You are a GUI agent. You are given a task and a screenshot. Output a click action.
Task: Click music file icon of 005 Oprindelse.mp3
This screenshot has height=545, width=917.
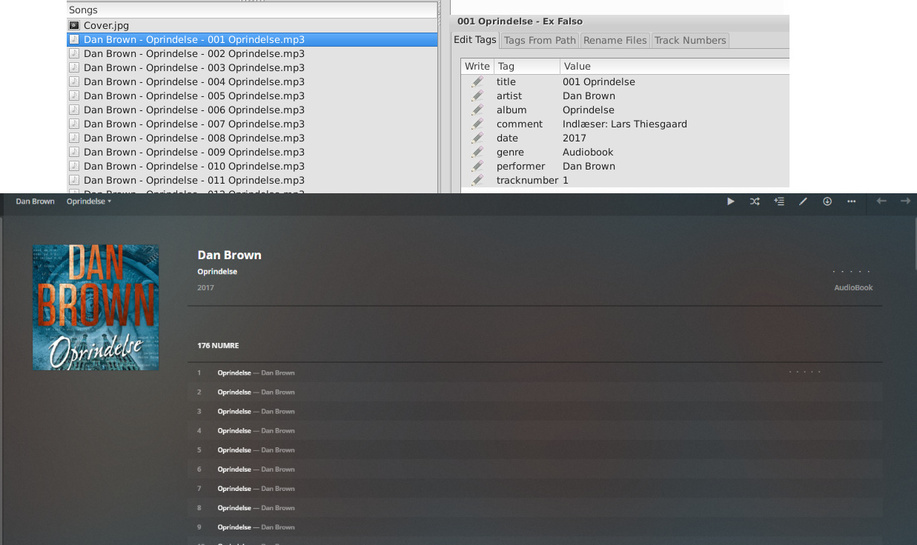click(x=74, y=96)
